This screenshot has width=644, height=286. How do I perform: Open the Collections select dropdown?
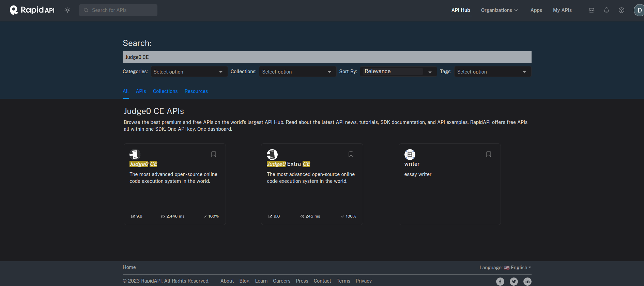point(298,71)
